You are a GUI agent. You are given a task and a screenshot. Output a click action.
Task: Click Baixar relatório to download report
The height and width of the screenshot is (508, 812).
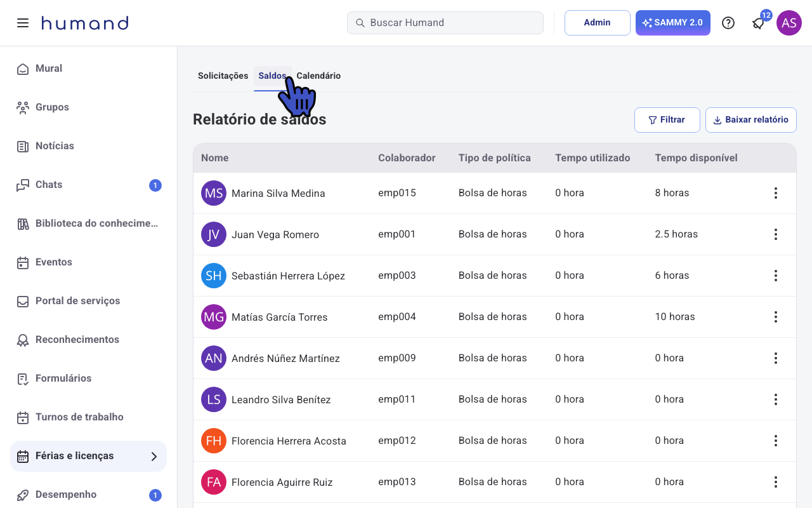coord(750,120)
